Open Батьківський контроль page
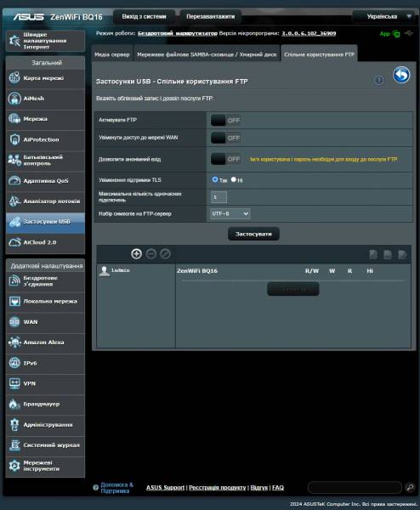420x510 pixels. (x=45, y=161)
